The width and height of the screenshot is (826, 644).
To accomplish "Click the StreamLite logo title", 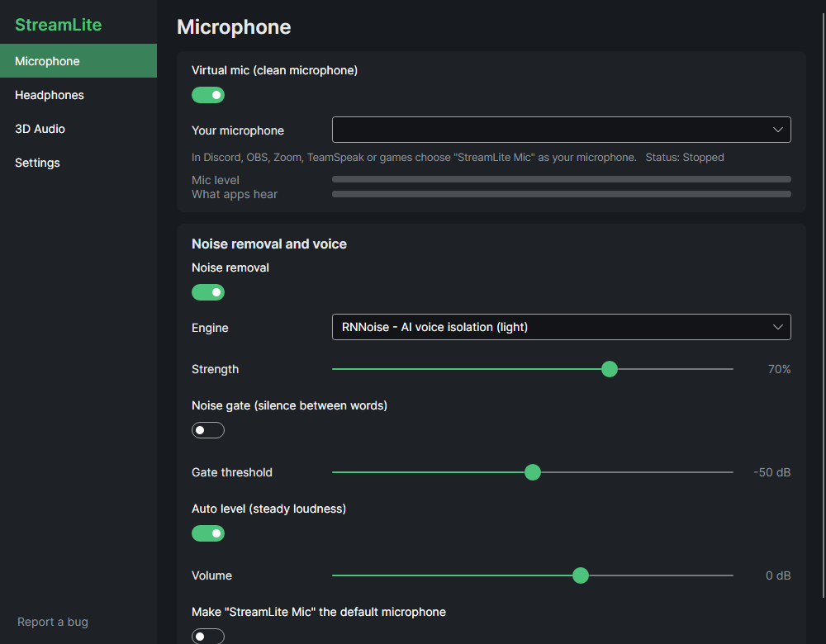I will (x=59, y=25).
